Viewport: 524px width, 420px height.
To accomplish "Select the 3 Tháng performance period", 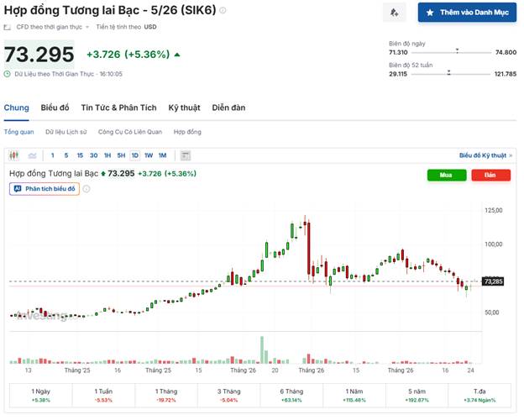I will tap(229, 396).
